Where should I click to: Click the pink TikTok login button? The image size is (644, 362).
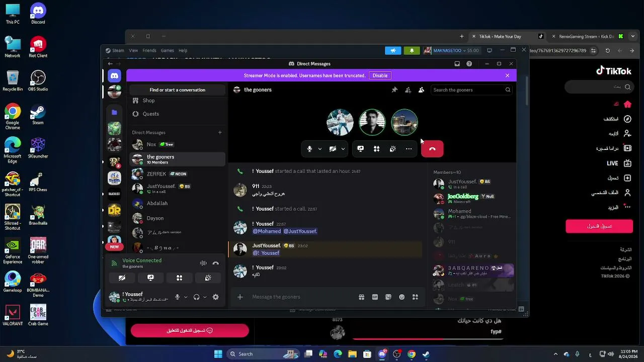pyautogui.click(x=599, y=226)
